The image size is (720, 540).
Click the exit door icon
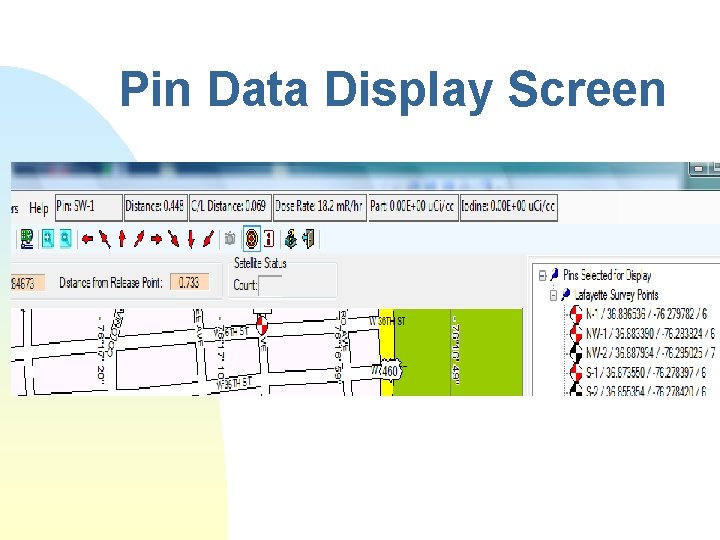point(309,239)
